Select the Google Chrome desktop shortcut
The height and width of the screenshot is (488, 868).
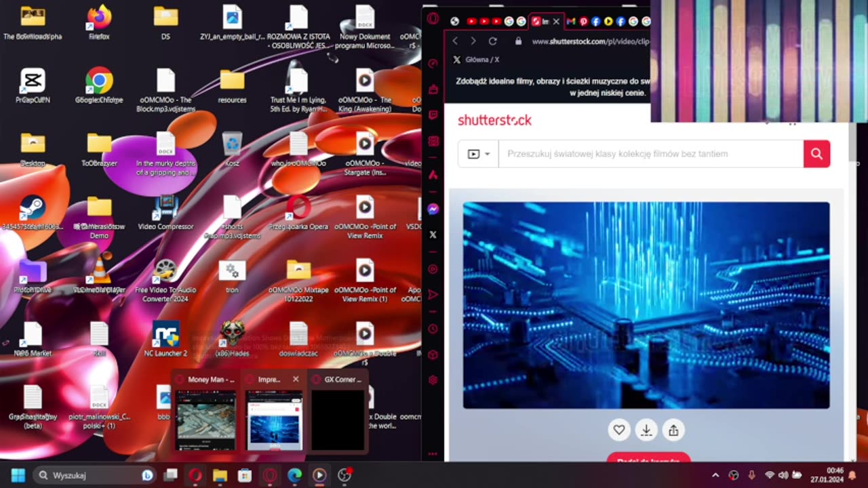[x=99, y=86]
